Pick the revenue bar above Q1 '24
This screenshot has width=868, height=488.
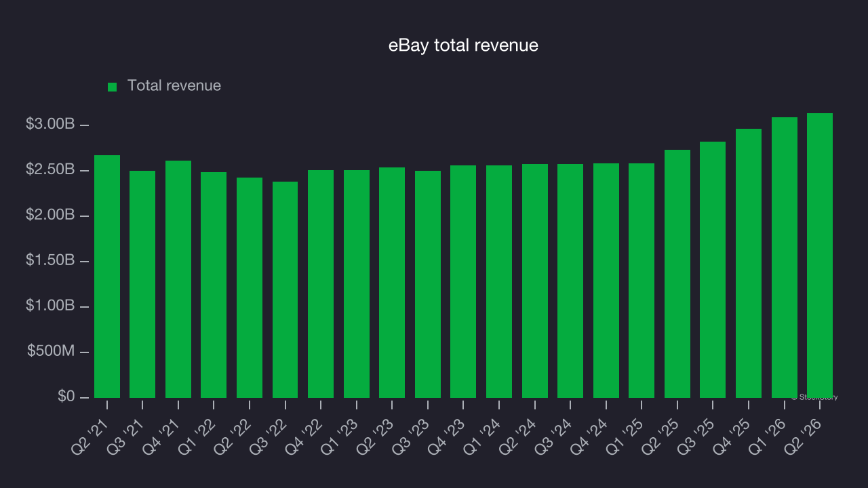(x=499, y=281)
